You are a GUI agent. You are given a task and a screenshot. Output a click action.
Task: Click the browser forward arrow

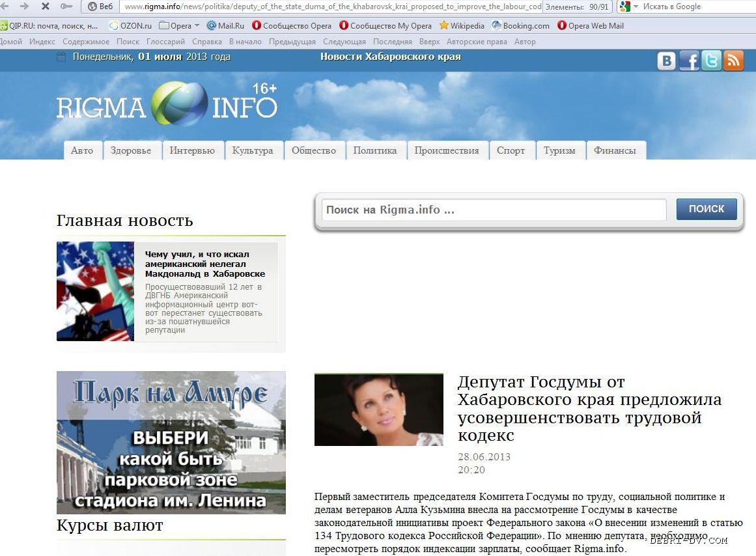click(x=25, y=7)
